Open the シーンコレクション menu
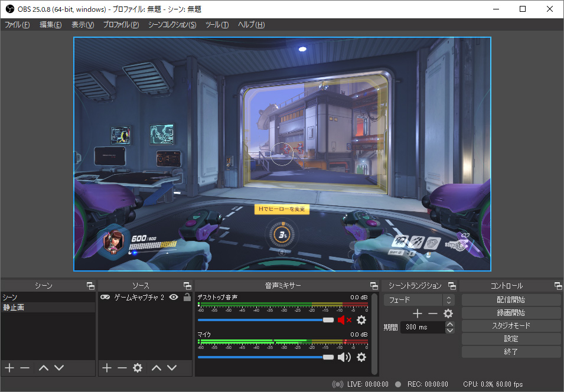 [x=172, y=25]
